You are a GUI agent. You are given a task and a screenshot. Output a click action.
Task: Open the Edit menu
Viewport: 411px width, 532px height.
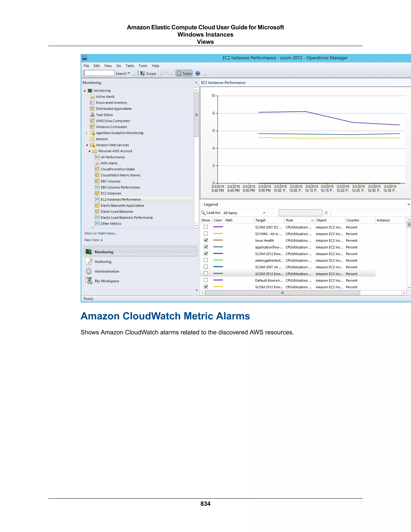tap(97, 66)
